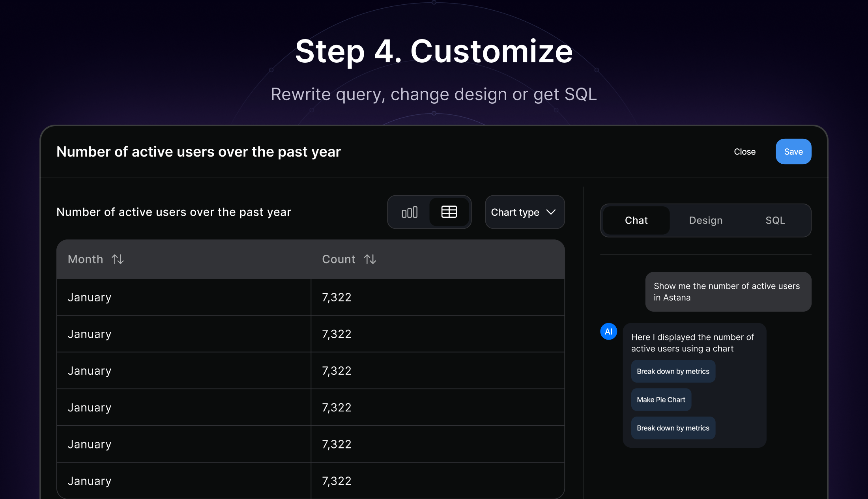Select the table view icon

tap(449, 212)
